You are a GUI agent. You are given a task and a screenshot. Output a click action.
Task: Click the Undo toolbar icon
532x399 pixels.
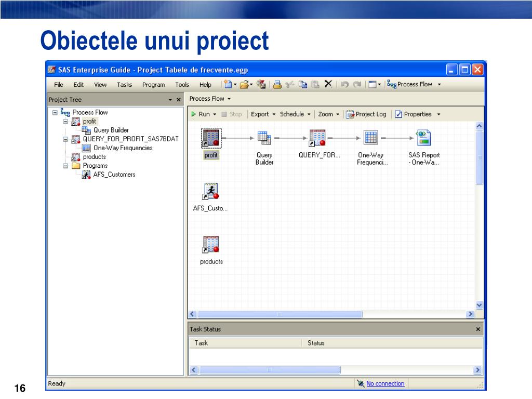[x=344, y=84]
